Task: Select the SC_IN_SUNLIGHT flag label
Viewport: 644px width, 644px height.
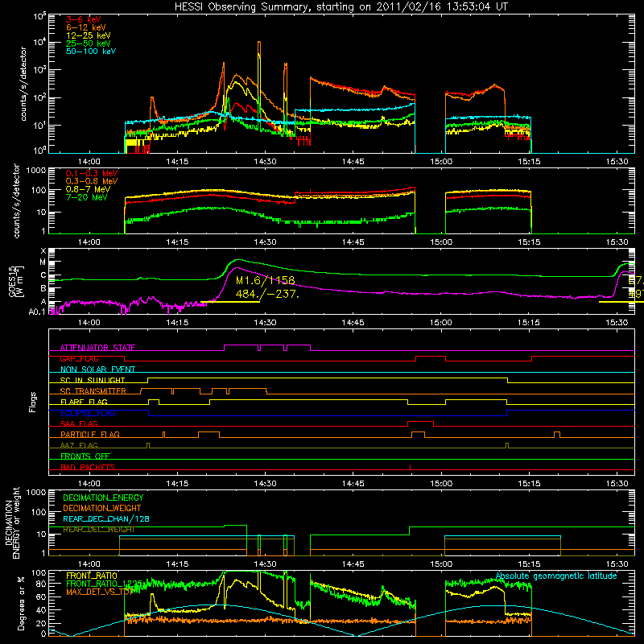Action: (93, 380)
